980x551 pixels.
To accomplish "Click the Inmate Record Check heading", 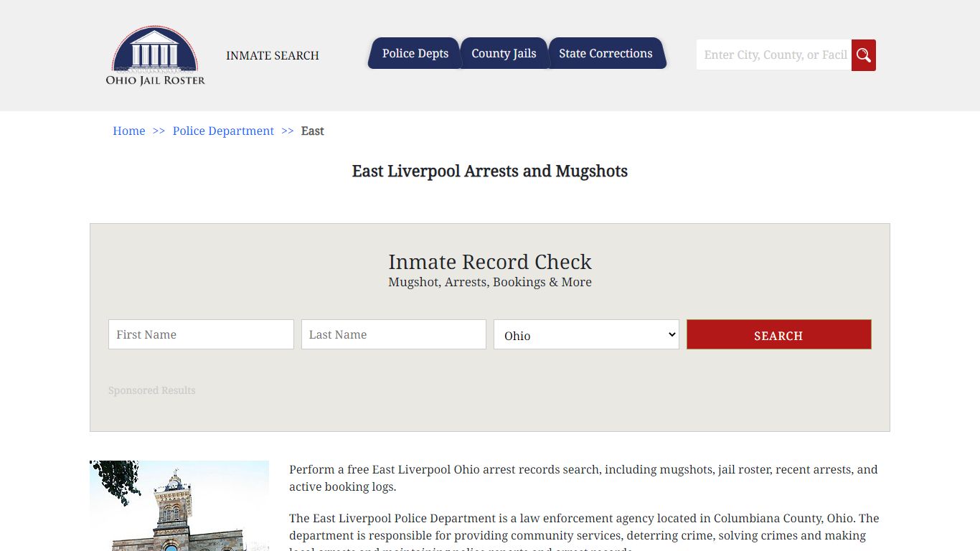I will [x=490, y=262].
